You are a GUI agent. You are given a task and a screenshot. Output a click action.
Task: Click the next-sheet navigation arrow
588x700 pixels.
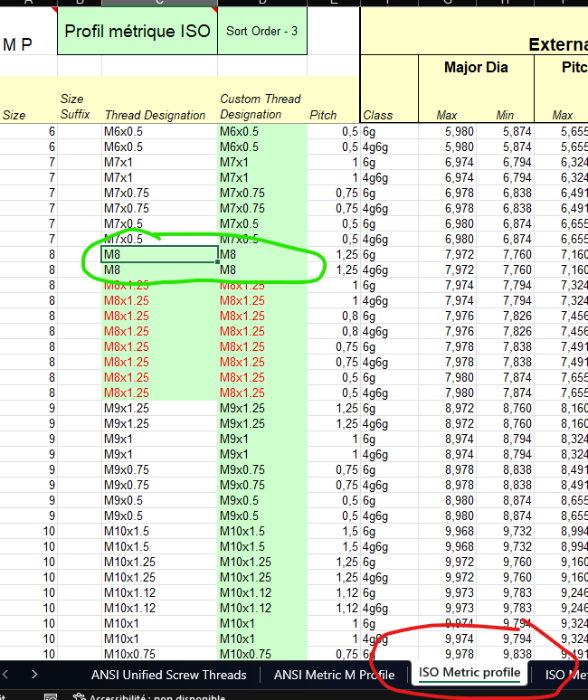click(x=34, y=675)
